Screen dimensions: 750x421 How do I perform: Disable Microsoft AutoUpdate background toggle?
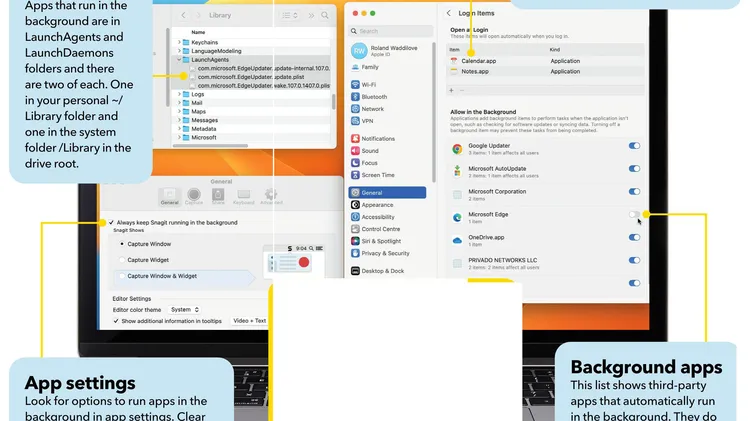coord(634,168)
